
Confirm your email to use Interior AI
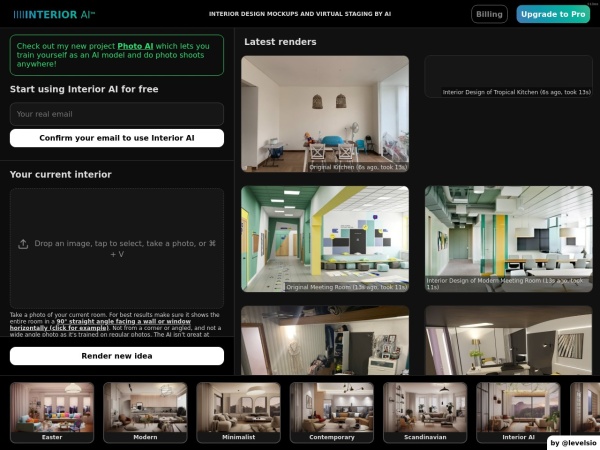(117, 138)
